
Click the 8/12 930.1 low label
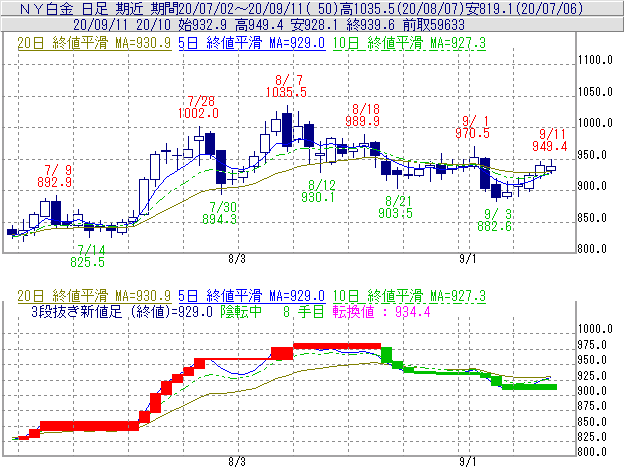coord(318,191)
